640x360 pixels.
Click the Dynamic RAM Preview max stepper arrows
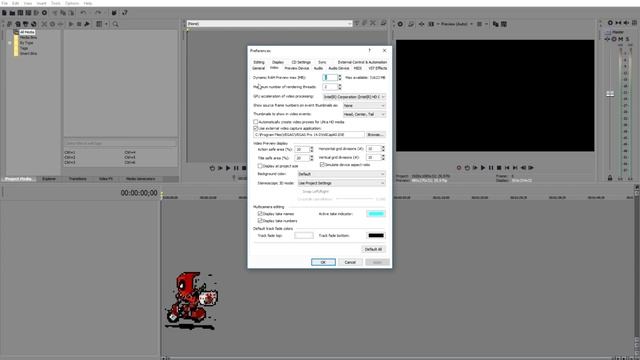coord(340,78)
